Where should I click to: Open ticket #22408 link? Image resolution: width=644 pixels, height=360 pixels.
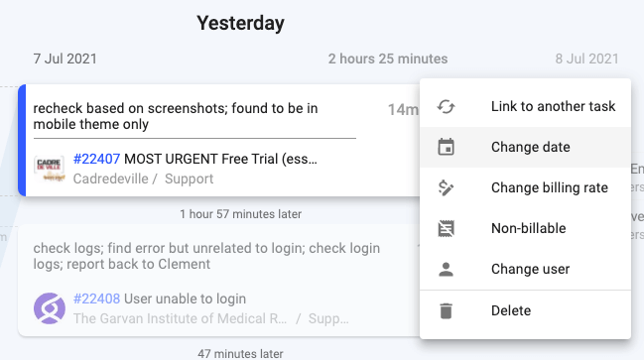[96, 299]
